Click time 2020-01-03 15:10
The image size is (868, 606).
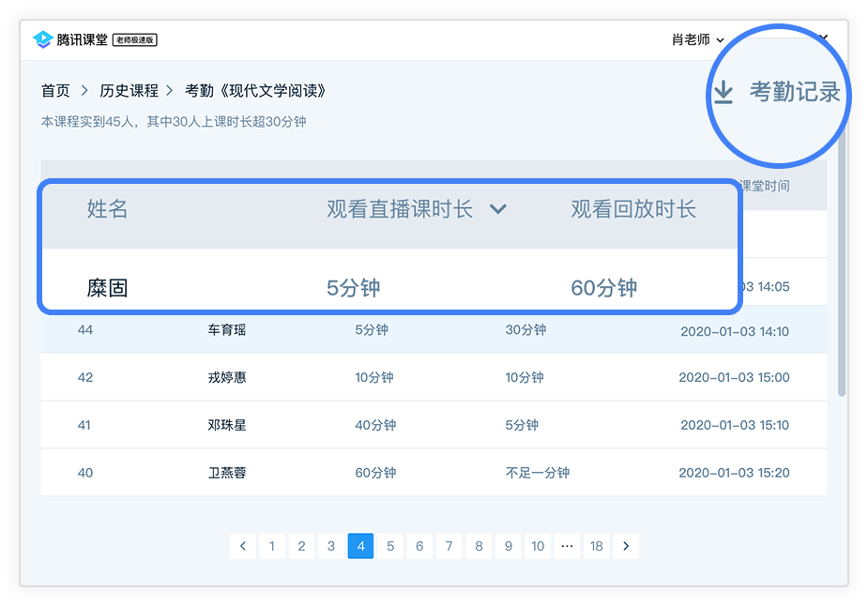tap(735, 425)
